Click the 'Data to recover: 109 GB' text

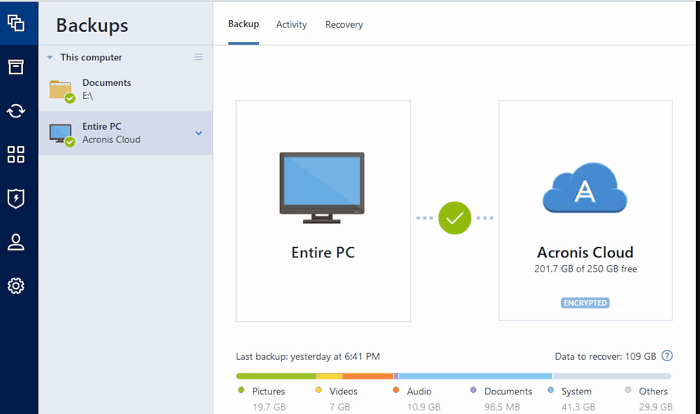point(605,356)
